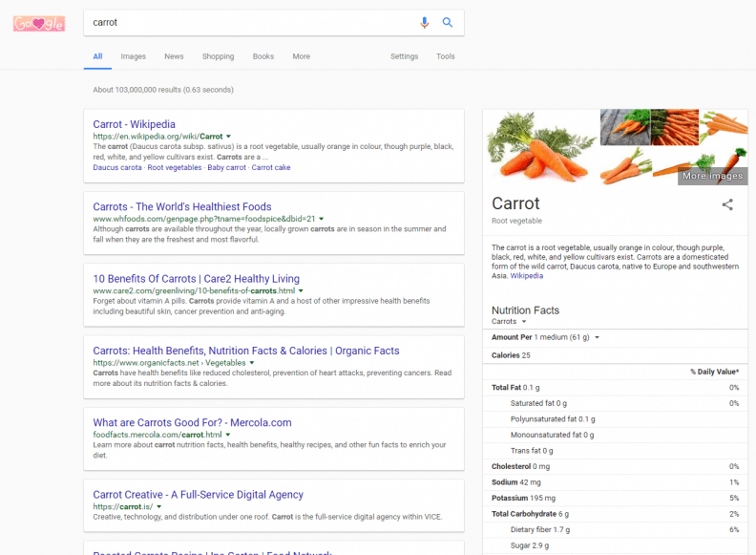Open the Wikipedia link in knowledge panel
Viewport: 756px width, 555px height.
pos(527,276)
